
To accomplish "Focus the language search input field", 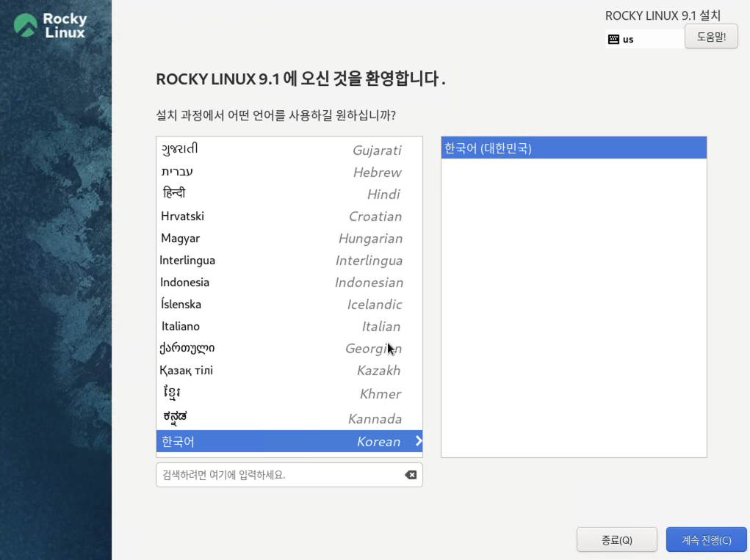I will tap(289, 475).
